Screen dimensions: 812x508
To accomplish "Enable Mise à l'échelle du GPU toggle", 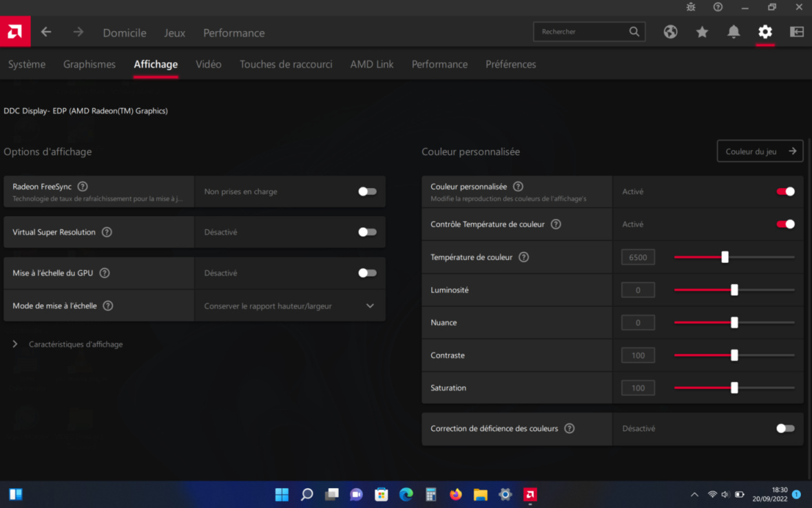I will click(x=367, y=273).
